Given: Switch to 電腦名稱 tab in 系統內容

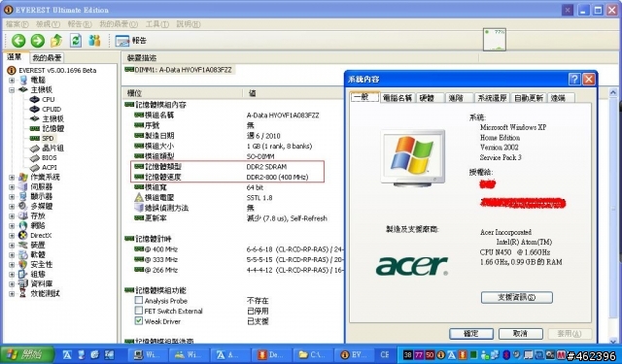Looking at the screenshot, I should point(397,98).
